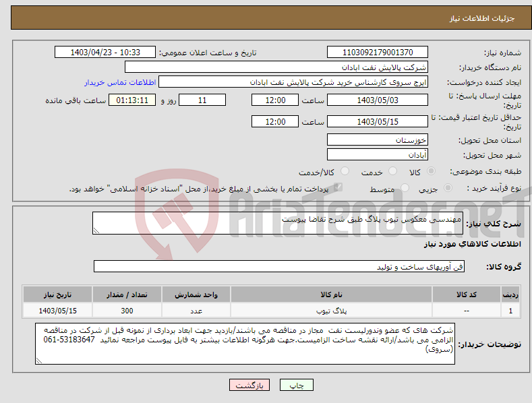Select the کالا radio button
The image size is (532, 403).
coord(431,171)
